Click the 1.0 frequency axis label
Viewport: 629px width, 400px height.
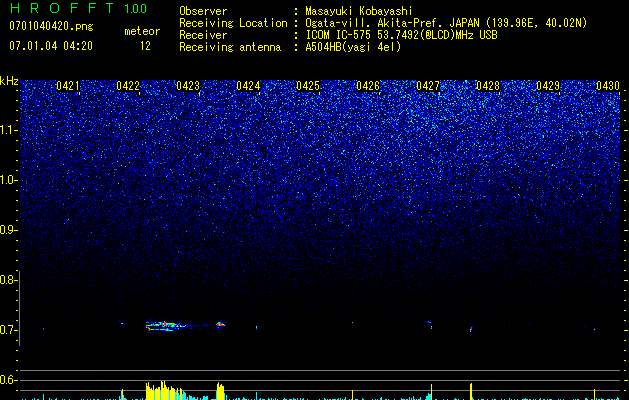(x=9, y=180)
